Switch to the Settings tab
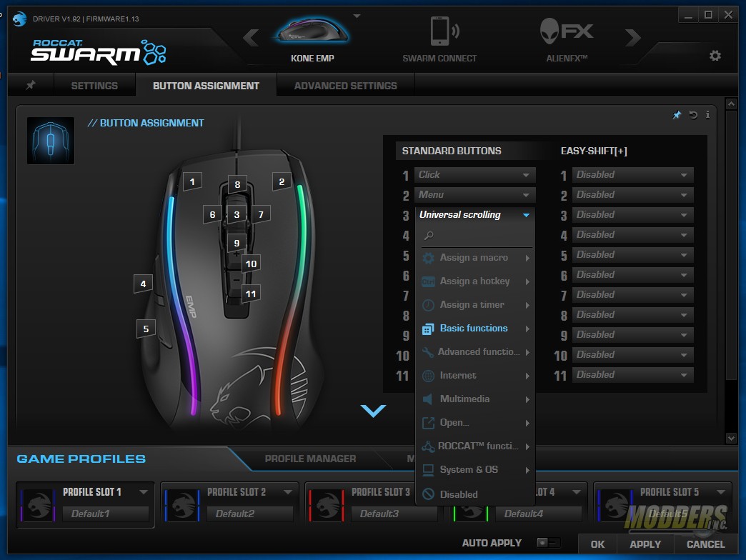This screenshot has height=560, width=746. pos(94,86)
